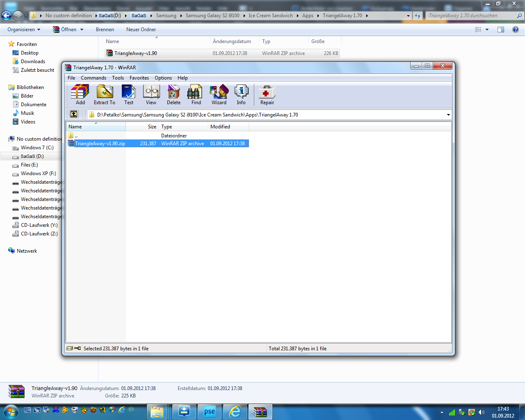525x420 pixels.
Task: Open the Dokumente library
Action: tap(34, 105)
